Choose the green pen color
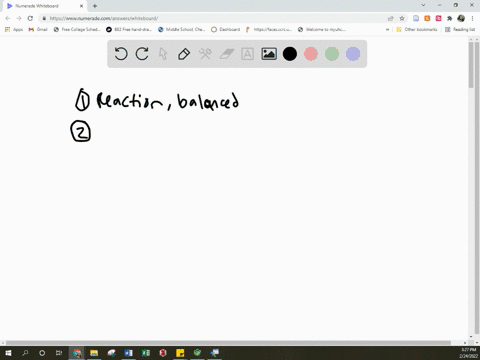This screenshot has width=480, height=360. (332, 54)
